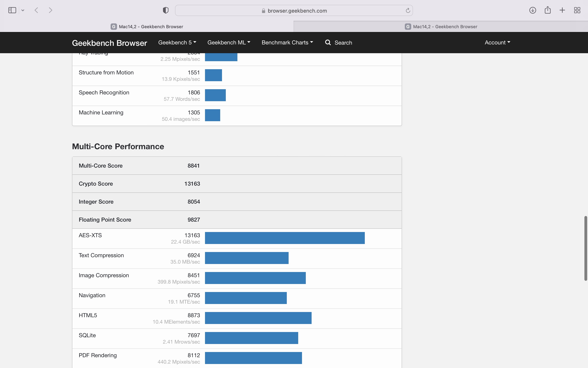This screenshot has width=588, height=368.
Task: Go back with the back arrow
Action: tap(37, 10)
